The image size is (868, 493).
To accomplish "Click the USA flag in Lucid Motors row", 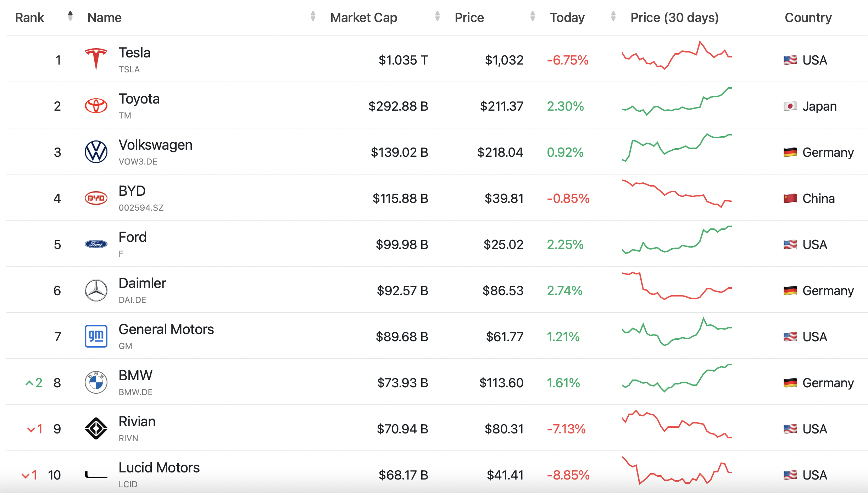I will [790, 475].
